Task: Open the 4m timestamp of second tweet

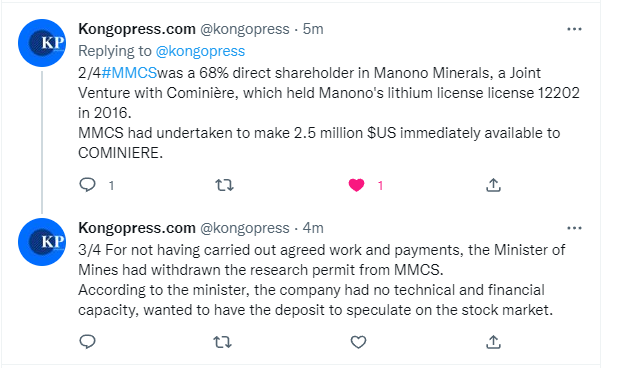Action: [313, 228]
